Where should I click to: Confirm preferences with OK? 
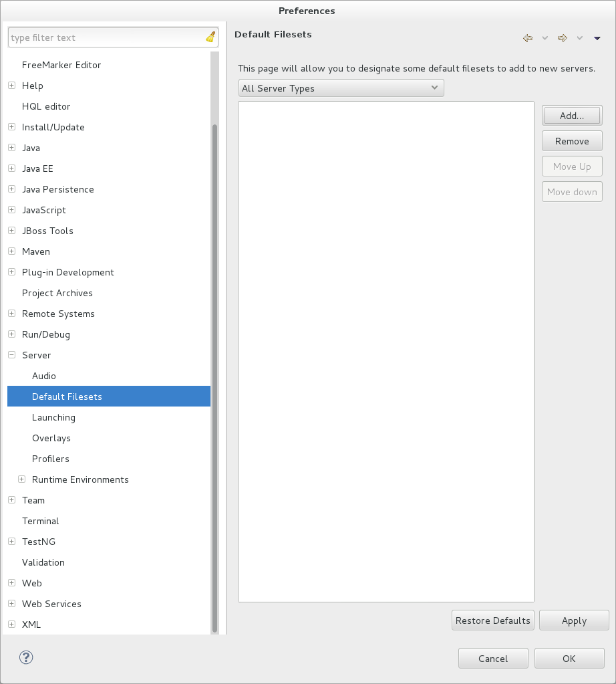click(x=569, y=658)
